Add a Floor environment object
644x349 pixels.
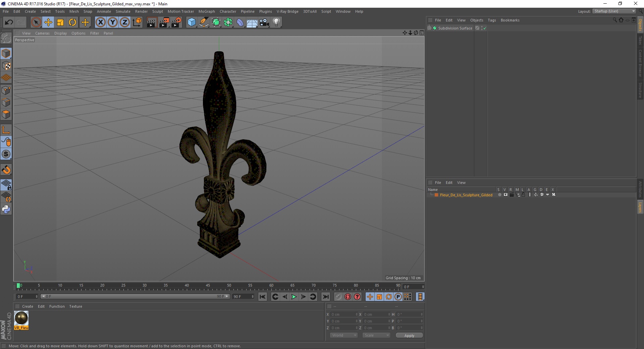click(252, 22)
